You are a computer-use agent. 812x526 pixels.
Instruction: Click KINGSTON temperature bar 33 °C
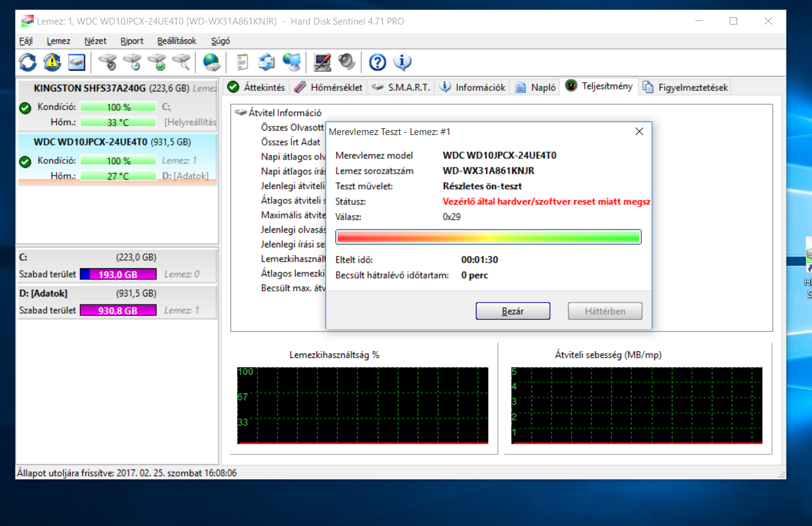(x=119, y=122)
